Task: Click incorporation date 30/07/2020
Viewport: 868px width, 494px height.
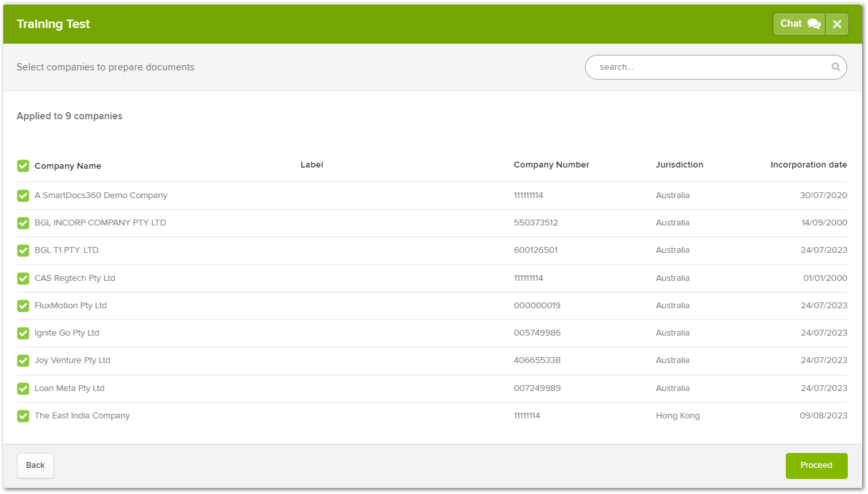Action: (824, 196)
